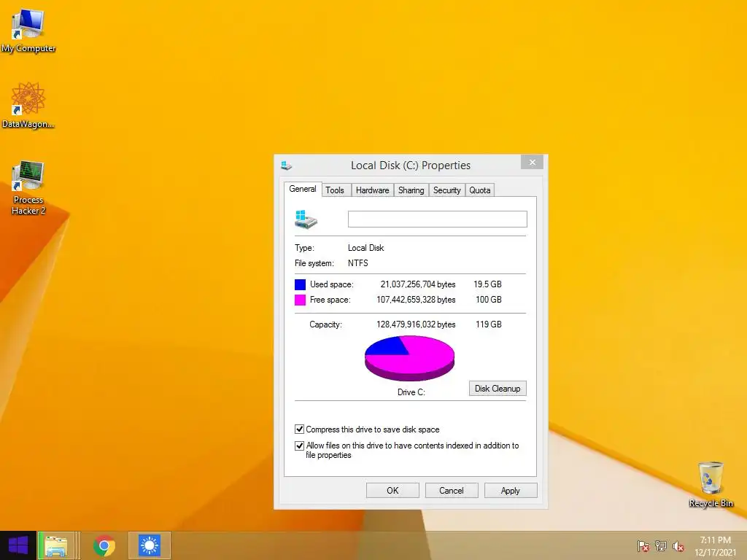Click the '19.5 GB' used size
747x560 pixels.
click(487, 284)
